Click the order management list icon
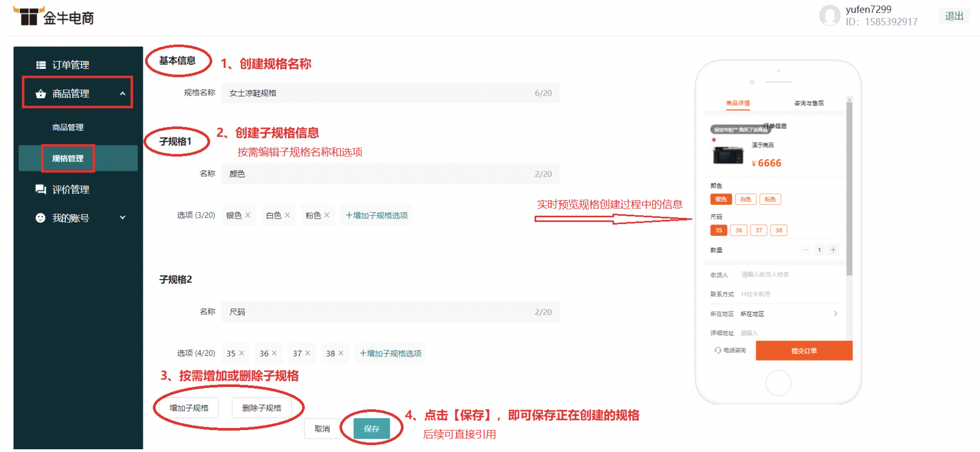Screen dimensions: 980x452 pyautogui.click(x=41, y=65)
